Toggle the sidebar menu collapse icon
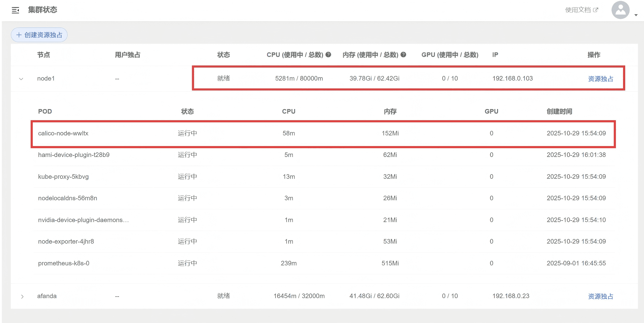The image size is (644, 323). 15,10
